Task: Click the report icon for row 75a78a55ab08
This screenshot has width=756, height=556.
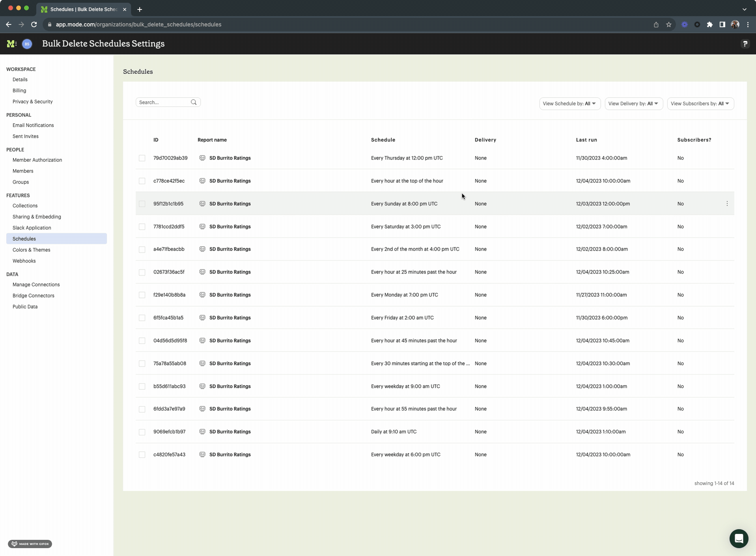Action: [202, 363]
